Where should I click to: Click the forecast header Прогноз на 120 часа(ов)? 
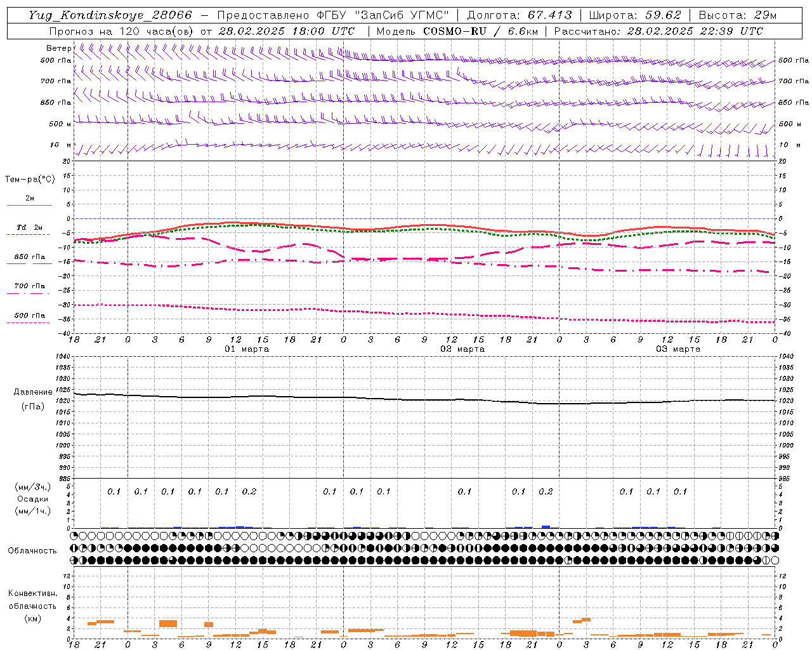[122, 31]
